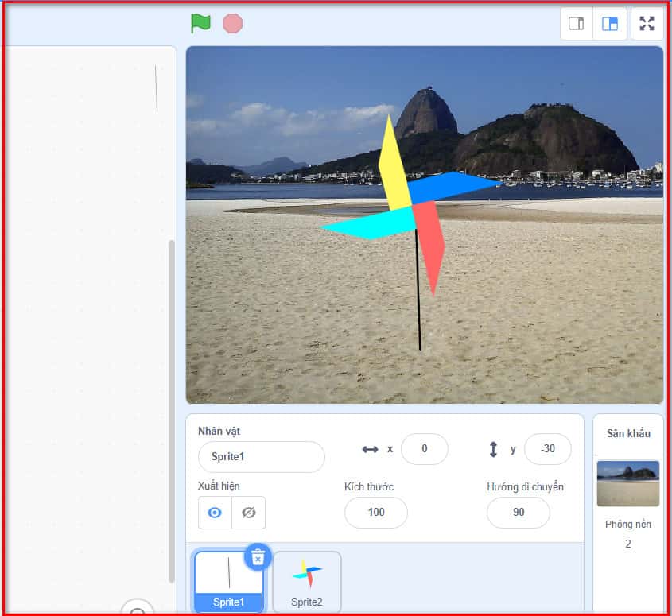Screen dimensions: 672x616
Task: Click the Sân khấu stage panel header
Action: coord(628,433)
